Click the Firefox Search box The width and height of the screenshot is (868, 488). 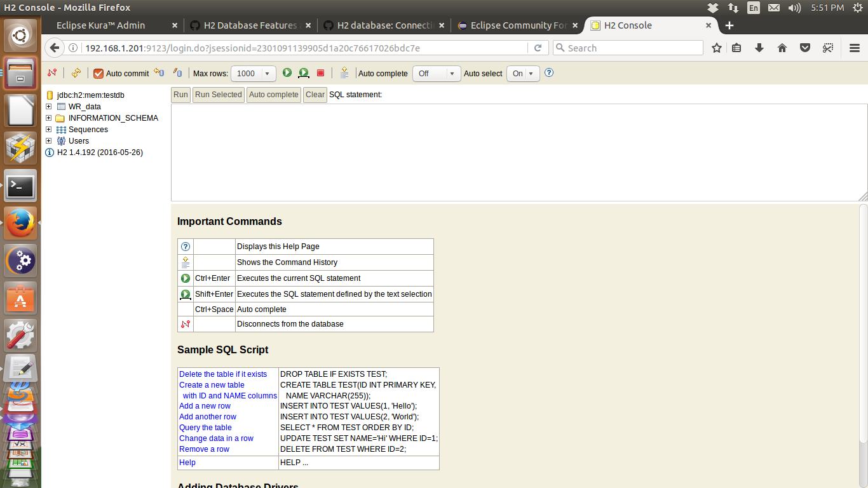[628, 48]
